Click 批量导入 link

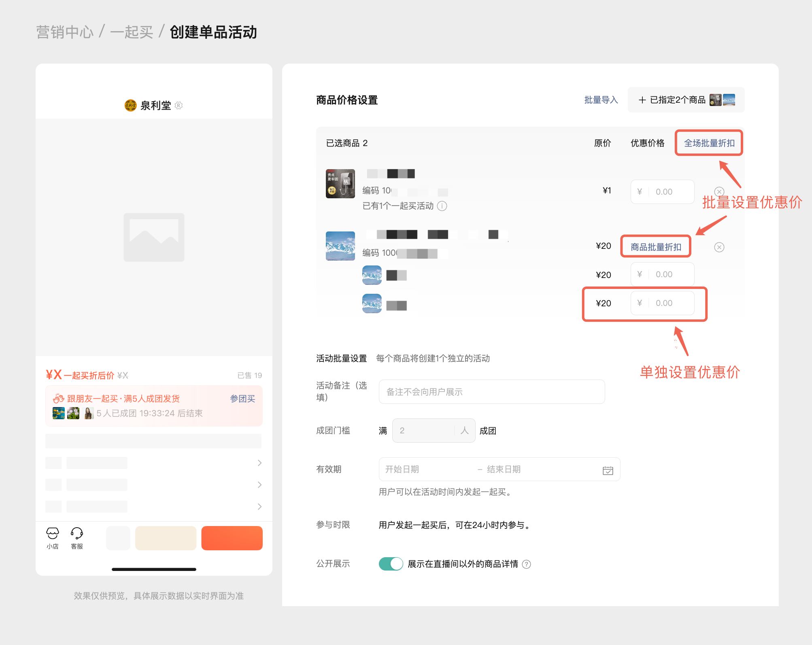tap(601, 100)
